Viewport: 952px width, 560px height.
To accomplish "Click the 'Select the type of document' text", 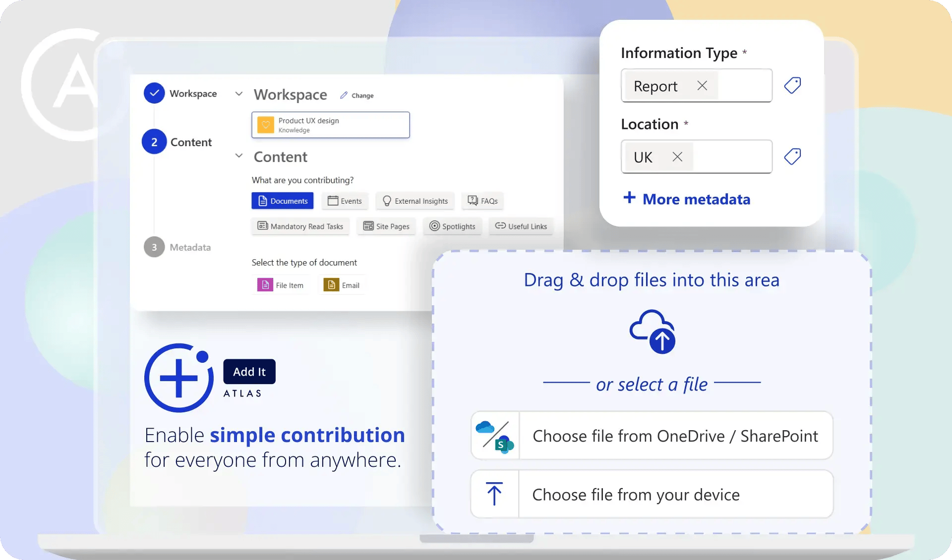I will 304,262.
